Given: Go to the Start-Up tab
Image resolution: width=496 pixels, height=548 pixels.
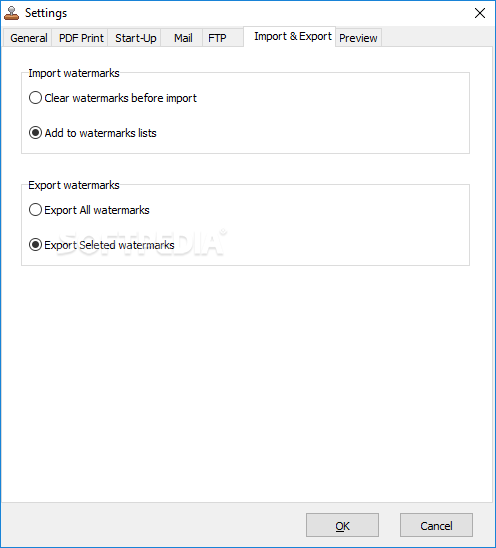Looking at the screenshot, I should coord(135,38).
